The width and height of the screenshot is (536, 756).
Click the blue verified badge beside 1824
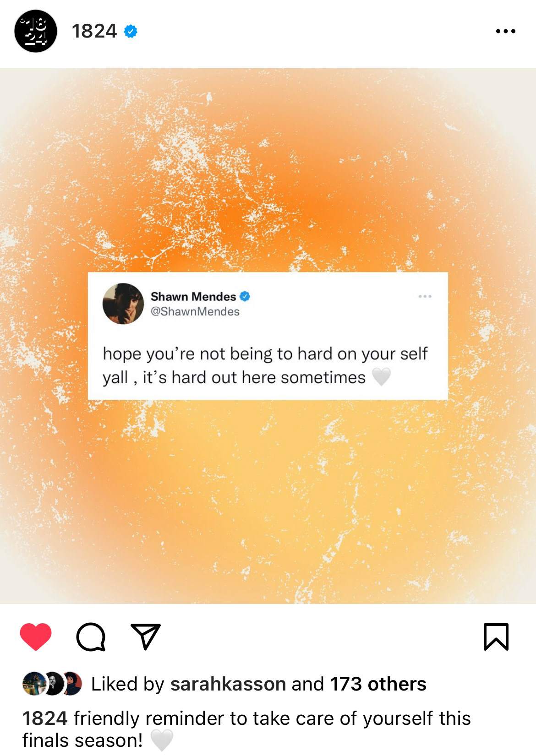(131, 31)
